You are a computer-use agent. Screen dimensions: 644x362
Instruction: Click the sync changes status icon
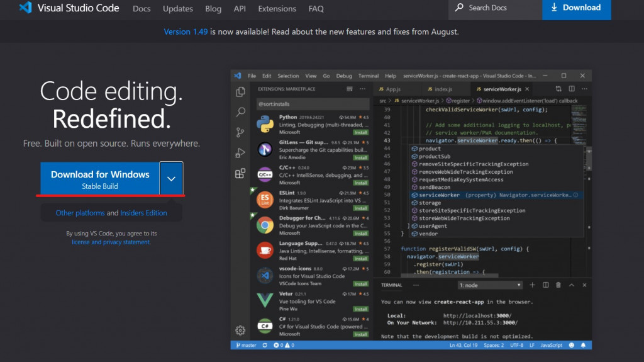pos(265,345)
